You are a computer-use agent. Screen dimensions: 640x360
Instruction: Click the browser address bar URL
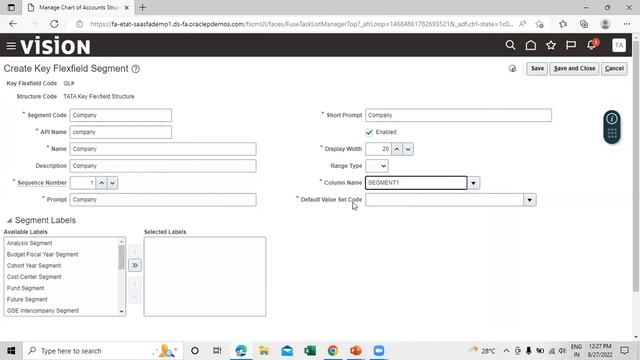click(x=301, y=24)
